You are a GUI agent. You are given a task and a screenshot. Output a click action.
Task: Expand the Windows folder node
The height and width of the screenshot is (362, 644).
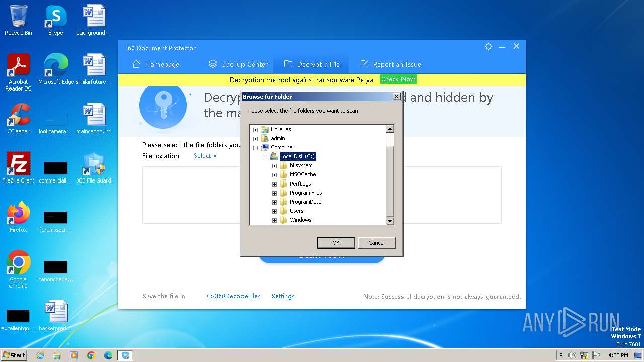(274, 220)
